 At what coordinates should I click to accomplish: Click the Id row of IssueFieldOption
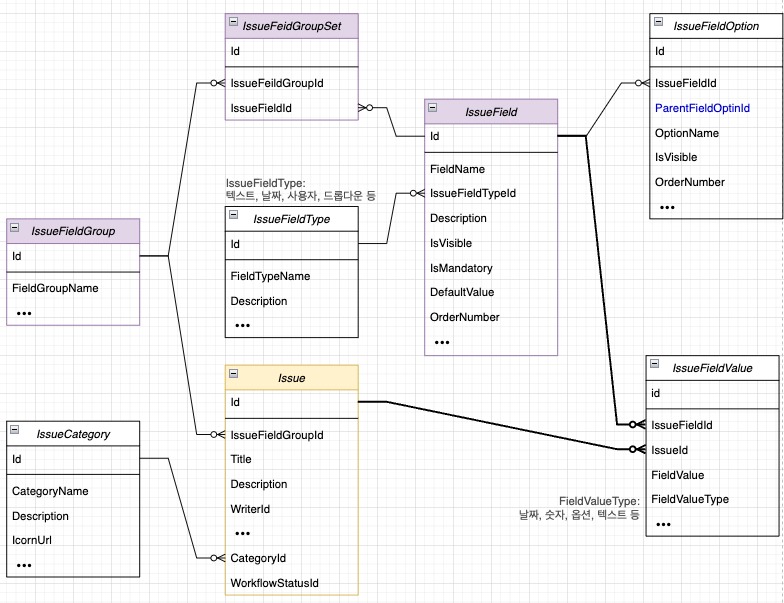tap(716, 52)
